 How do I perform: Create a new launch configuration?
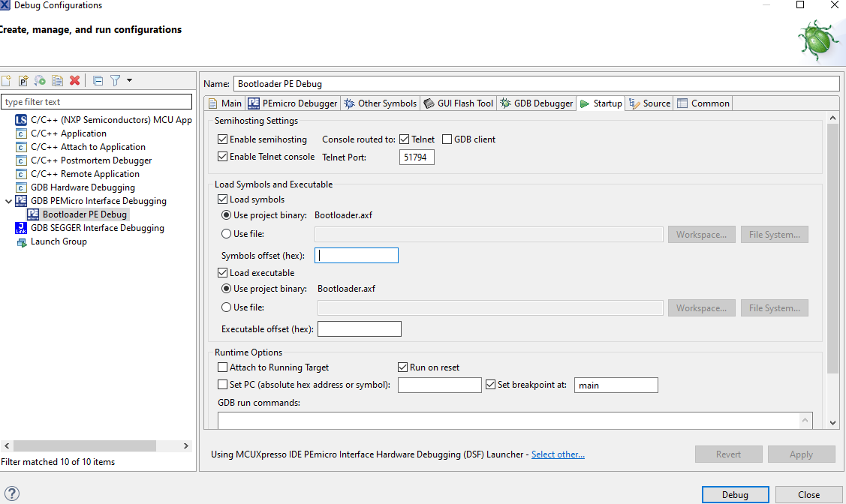click(x=6, y=80)
